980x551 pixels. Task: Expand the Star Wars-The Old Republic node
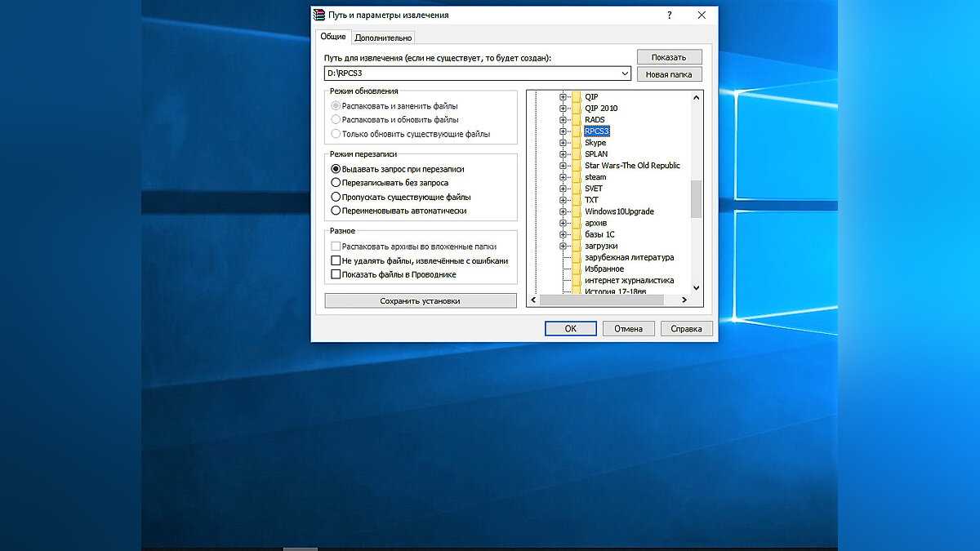pos(563,166)
